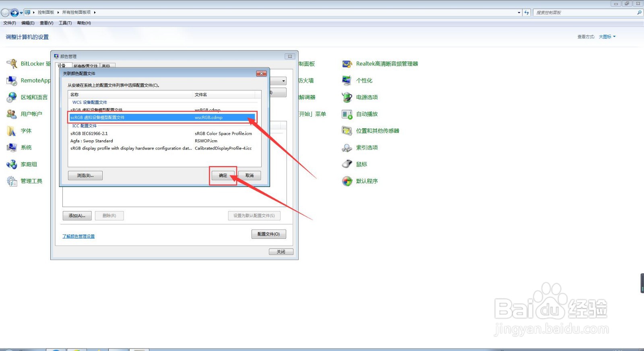
Task: Click the 搜索控制面板 search field
Action: (584, 12)
